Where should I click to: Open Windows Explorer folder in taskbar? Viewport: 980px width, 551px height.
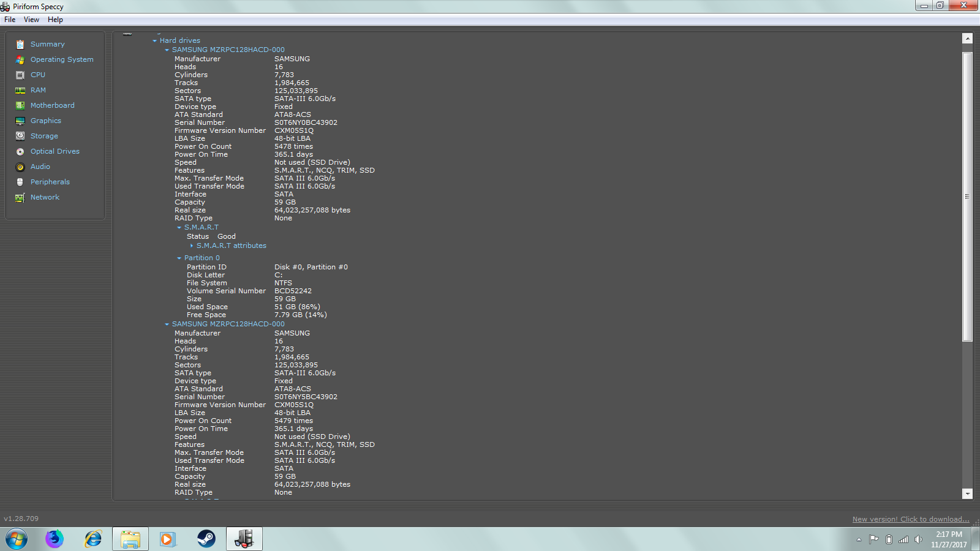[130, 539]
